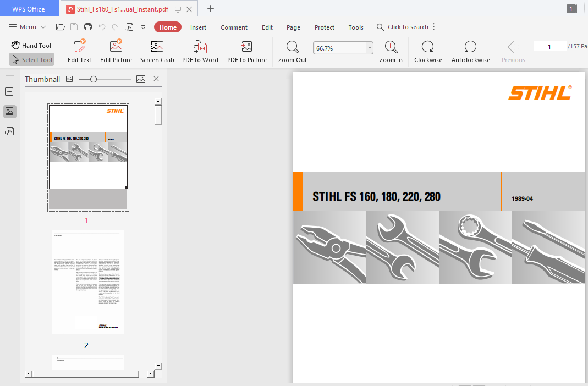Switch to the Home tab

pos(168,27)
